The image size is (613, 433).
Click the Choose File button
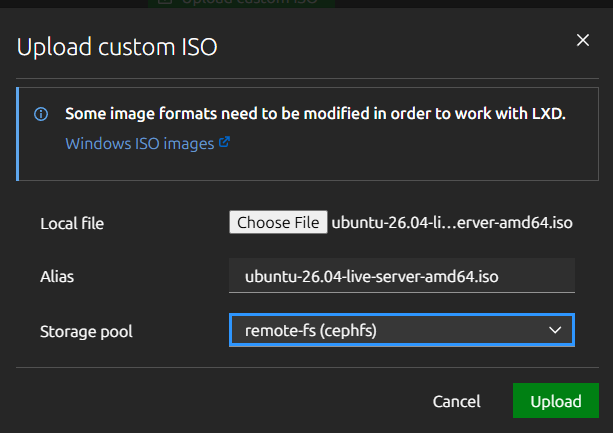click(278, 222)
